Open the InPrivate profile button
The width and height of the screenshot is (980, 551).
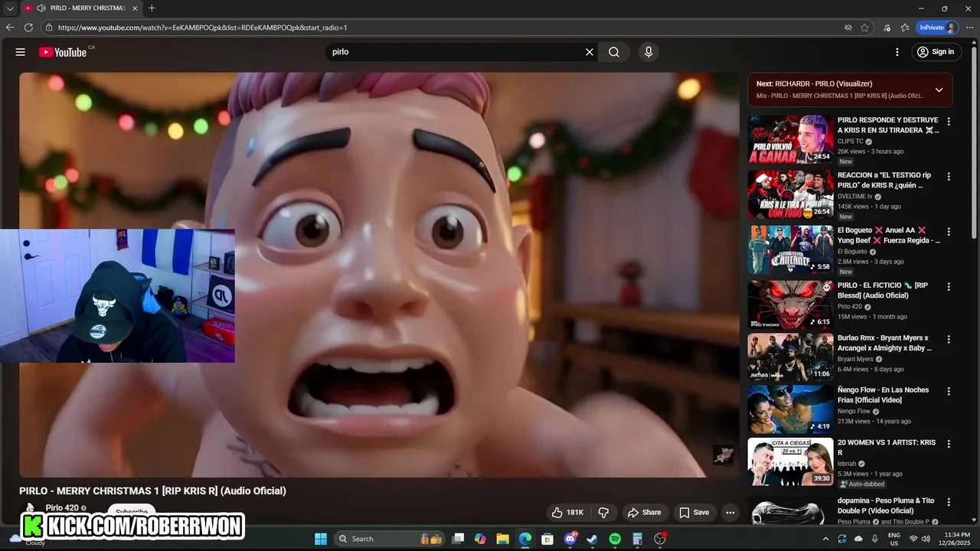[937, 28]
